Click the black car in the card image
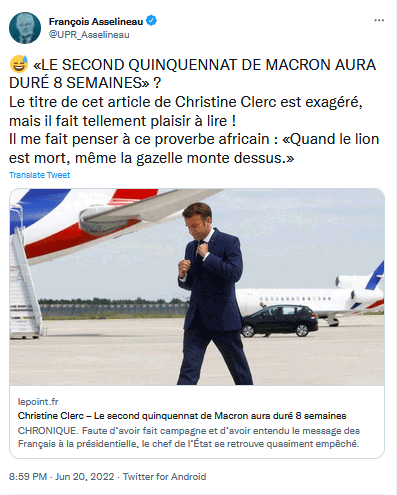This screenshot has height=495, width=397. click(x=280, y=321)
